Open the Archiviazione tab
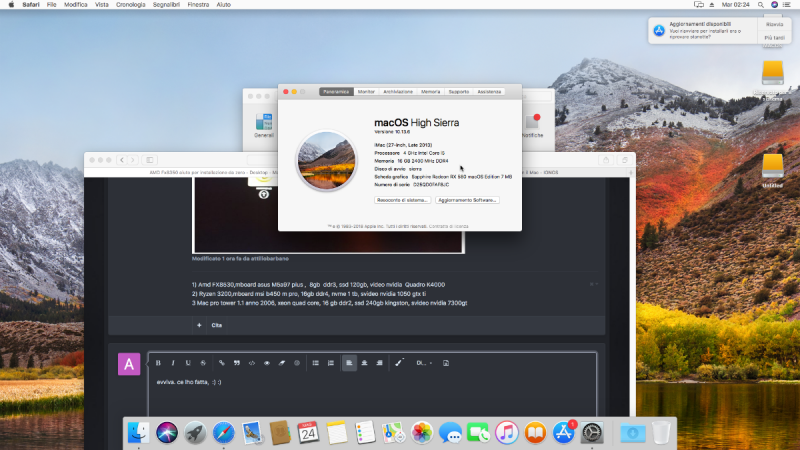This screenshot has height=450, width=800. 397,91
